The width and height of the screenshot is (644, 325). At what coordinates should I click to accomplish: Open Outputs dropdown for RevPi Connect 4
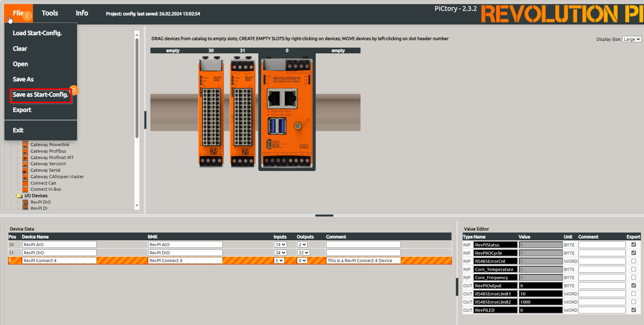(302, 260)
